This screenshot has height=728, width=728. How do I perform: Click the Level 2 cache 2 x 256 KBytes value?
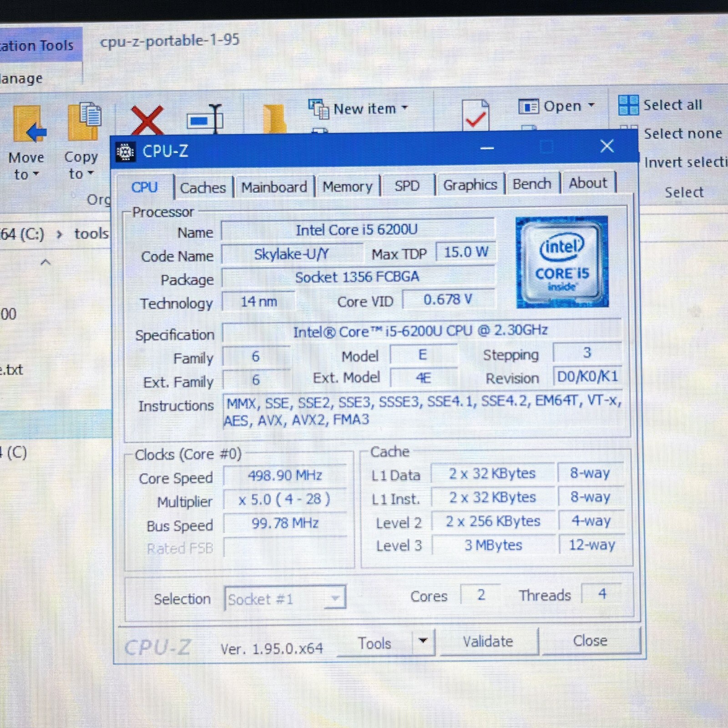(493, 521)
